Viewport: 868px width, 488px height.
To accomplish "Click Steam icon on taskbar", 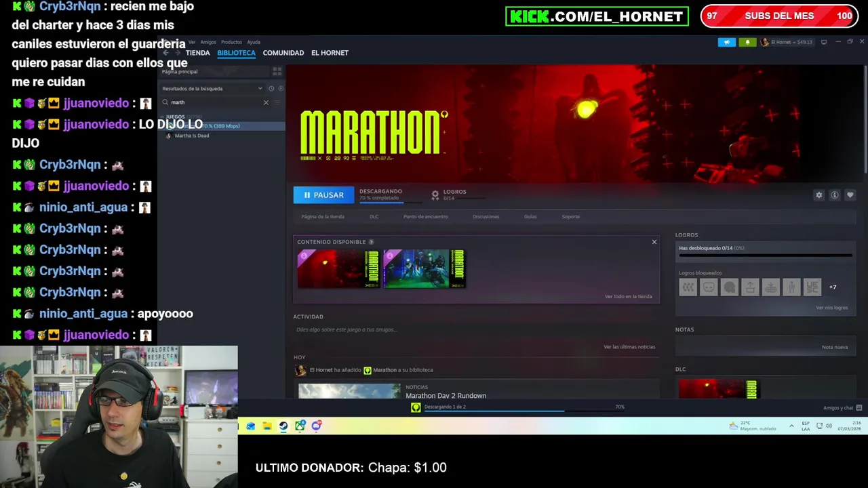I will point(283,426).
